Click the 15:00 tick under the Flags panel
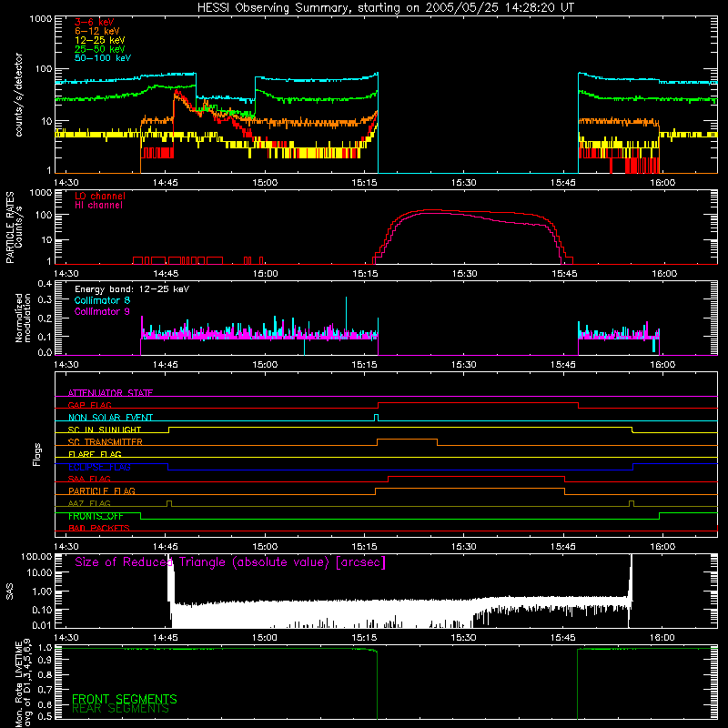This screenshot has width=728, height=728. pos(265,547)
